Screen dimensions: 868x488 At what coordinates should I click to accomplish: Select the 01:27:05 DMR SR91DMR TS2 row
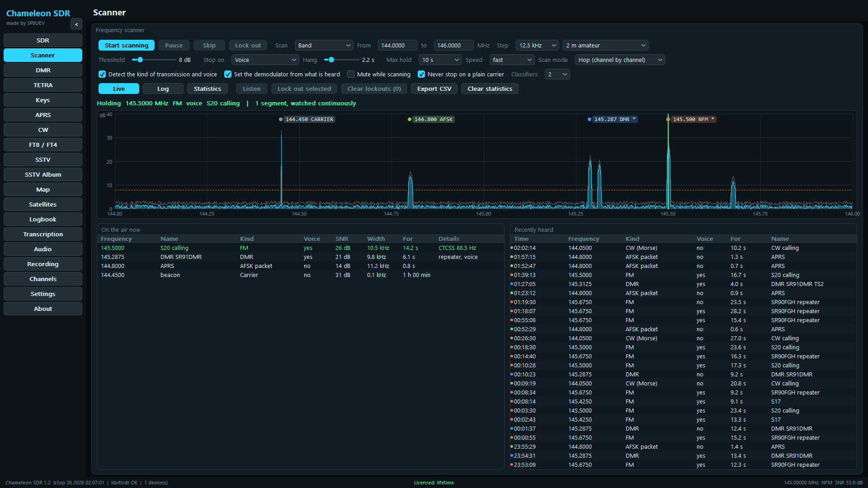point(684,284)
